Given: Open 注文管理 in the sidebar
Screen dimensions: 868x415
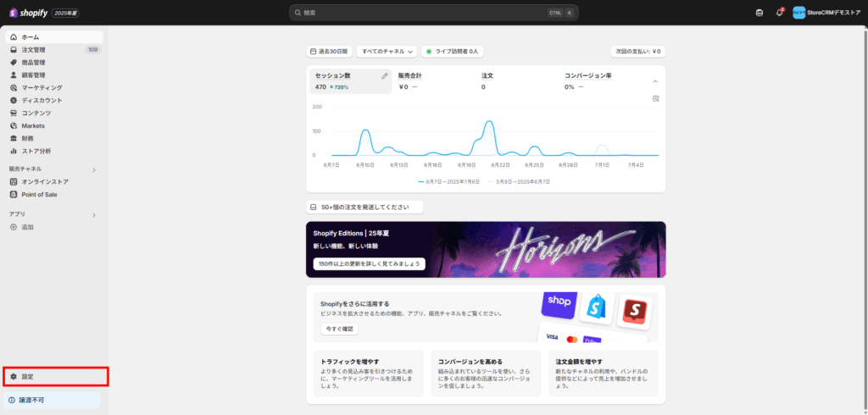Looking at the screenshot, I should pyautogui.click(x=54, y=50).
